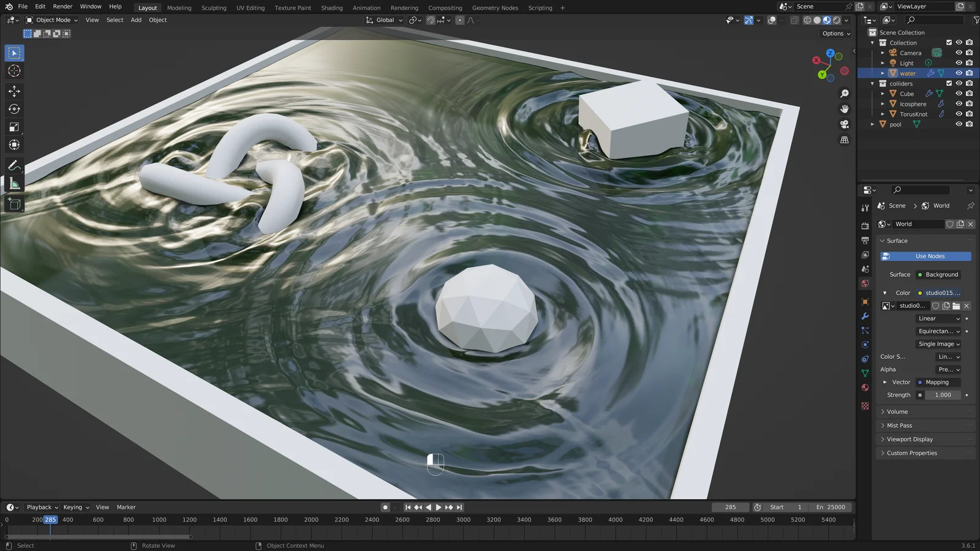Select the Scale tool in toolbar

pyautogui.click(x=14, y=127)
